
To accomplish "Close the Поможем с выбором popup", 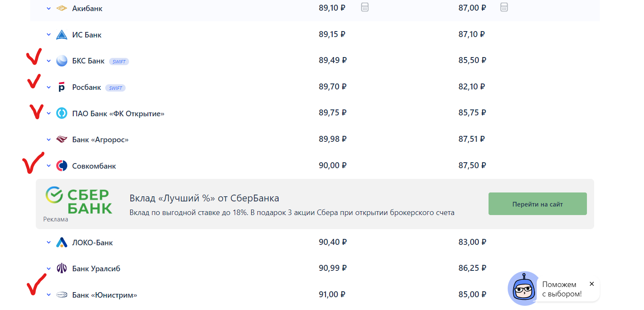I will (592, 284).
